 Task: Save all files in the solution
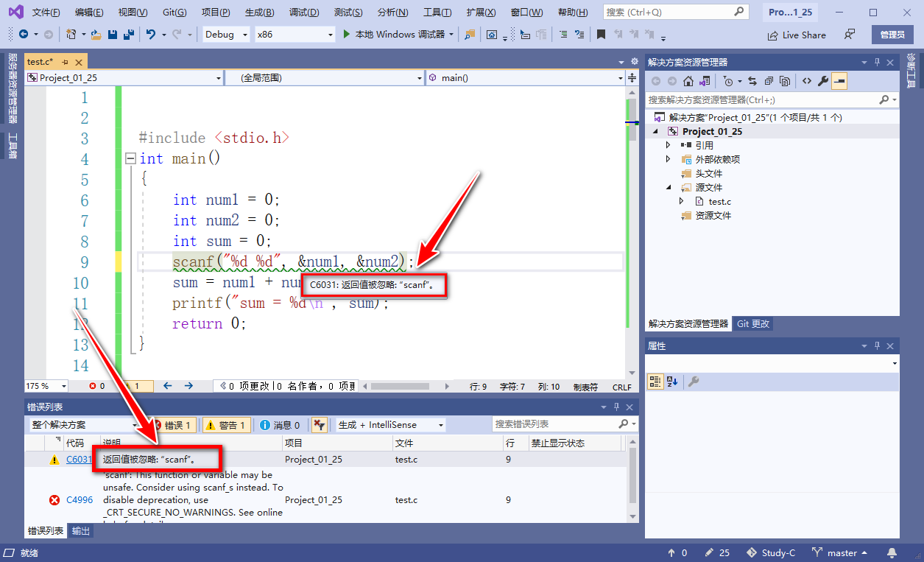coord(128,35)
